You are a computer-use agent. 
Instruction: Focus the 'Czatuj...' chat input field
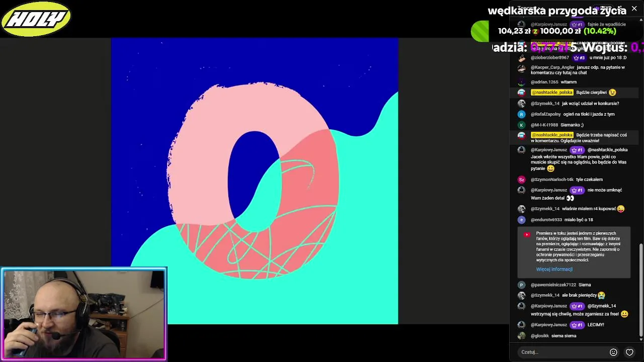(x=561, y=352)
